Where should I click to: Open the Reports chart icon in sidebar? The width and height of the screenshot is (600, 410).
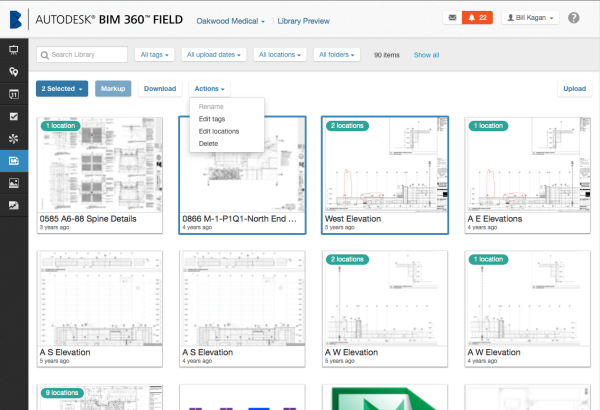click(14, 205)
